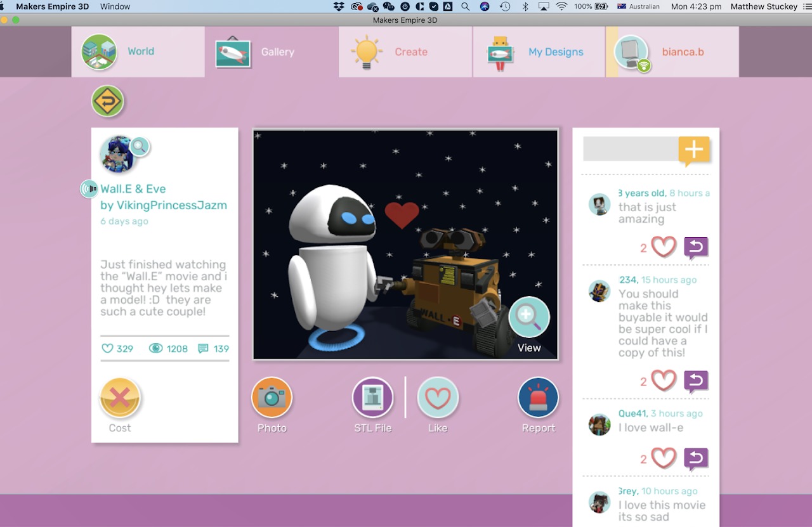Click the 'such a cute couple' description text
The height and width of the screenshot is (527, 812).
pos(153,312)
